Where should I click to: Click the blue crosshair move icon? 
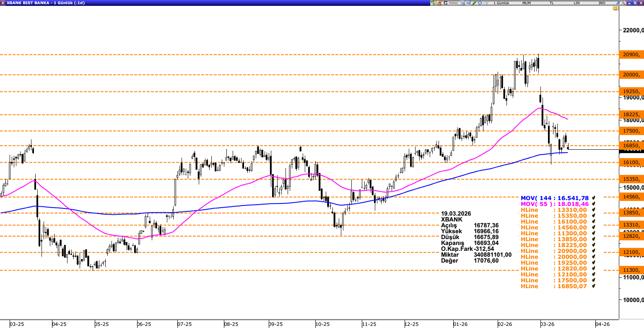(x=480, y=3)
